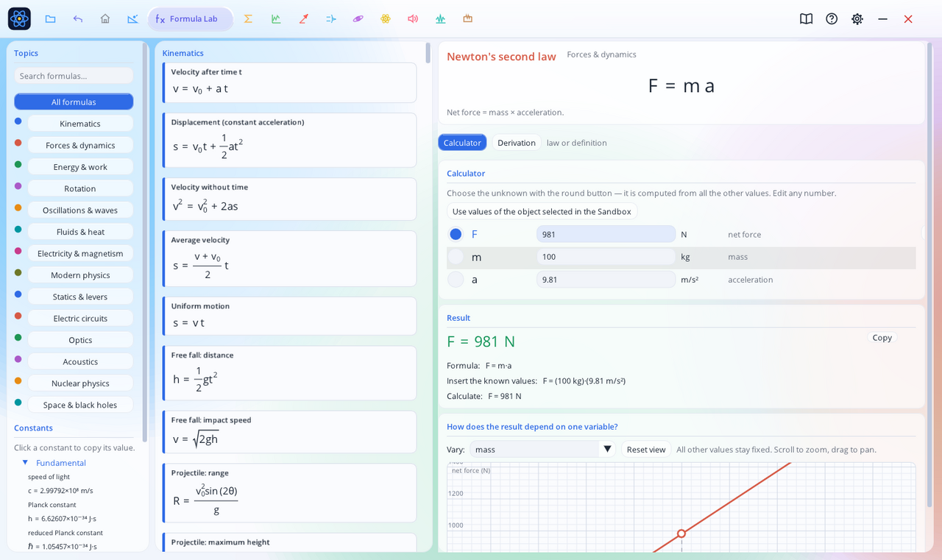Click the pink speaker icon

413,18
